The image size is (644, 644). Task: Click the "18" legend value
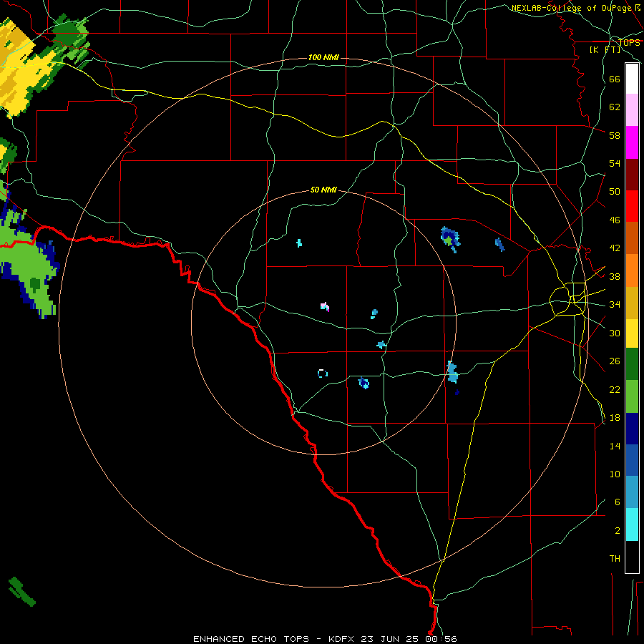(x=615, y=418)
